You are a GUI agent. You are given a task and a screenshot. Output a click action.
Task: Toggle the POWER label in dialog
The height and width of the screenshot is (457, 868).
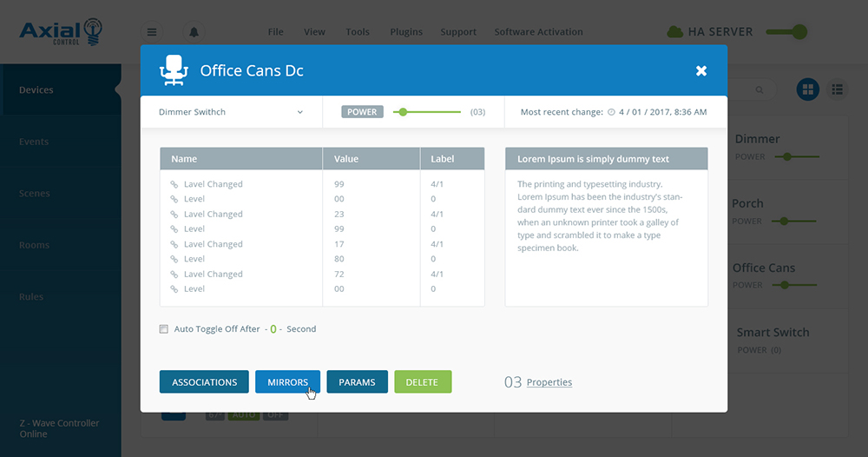tap(362, 112)
